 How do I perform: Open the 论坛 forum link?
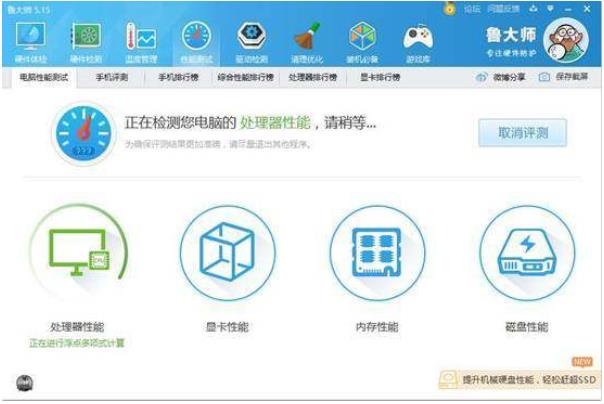coord(472,8)
